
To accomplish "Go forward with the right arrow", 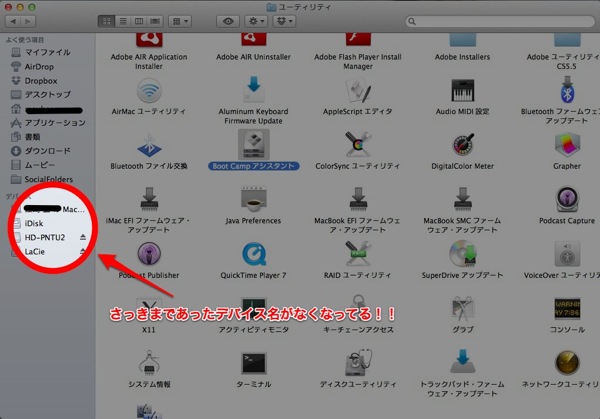I will point(28,21).
